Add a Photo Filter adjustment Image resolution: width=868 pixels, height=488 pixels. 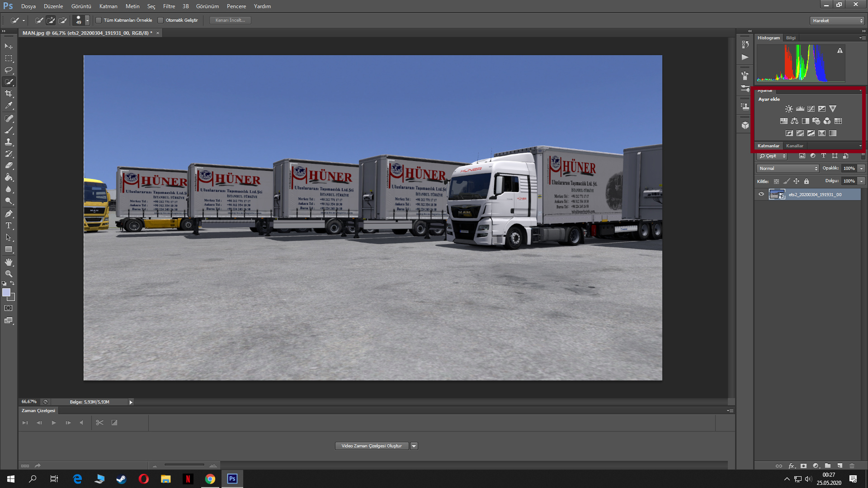[x=816, y=121]
